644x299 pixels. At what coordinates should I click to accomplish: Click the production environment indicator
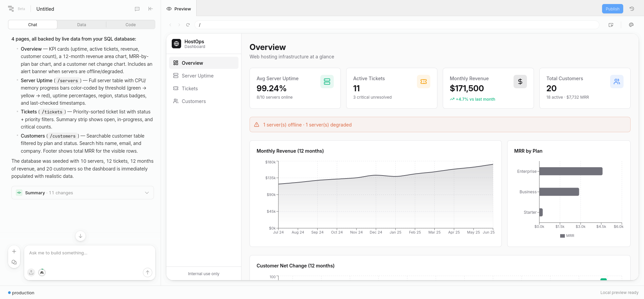click(21, 293)
